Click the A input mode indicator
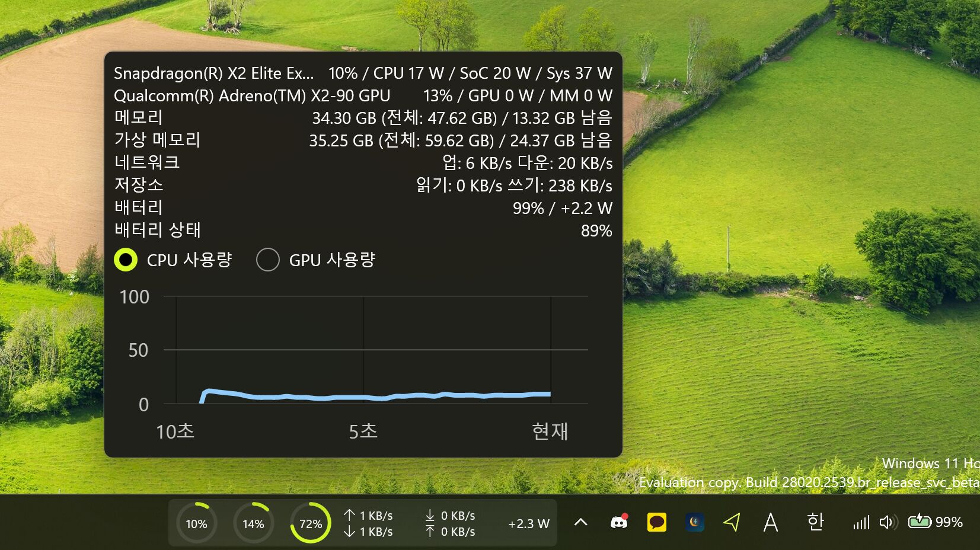The height and width of the screenshot is (550, 980). tap(771, 522)
